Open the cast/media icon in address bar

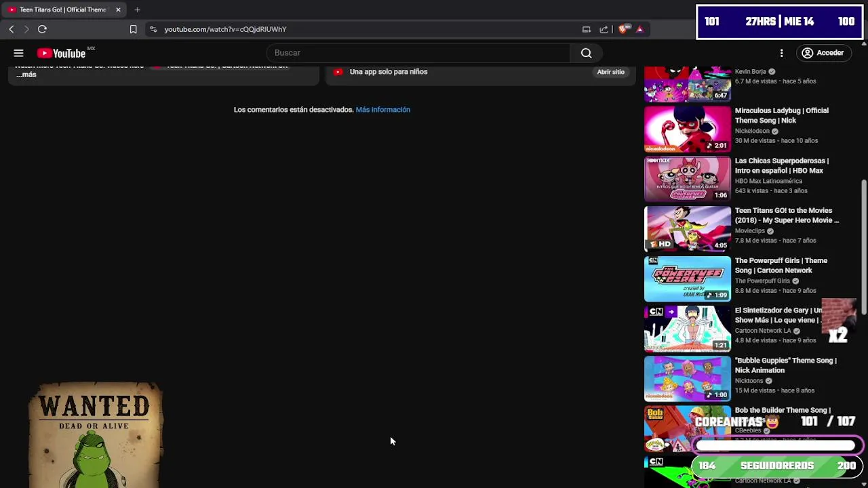click(587, 29)
